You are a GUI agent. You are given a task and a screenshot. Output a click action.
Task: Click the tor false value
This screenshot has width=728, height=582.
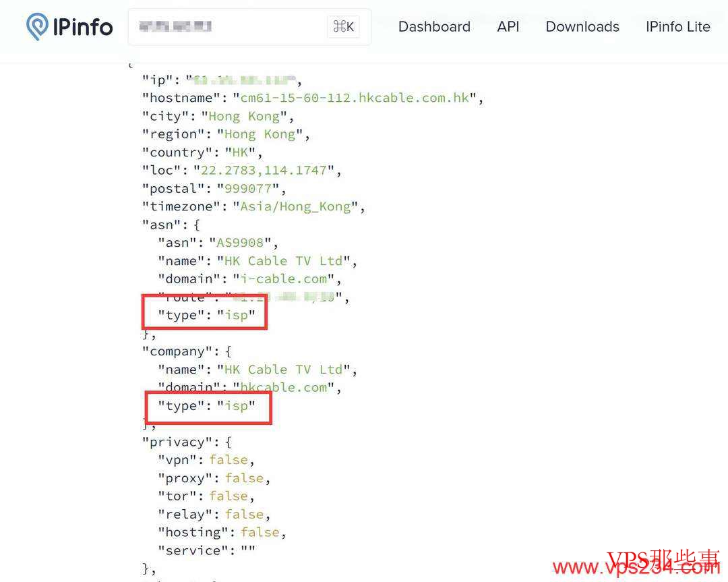tap(229, 496)
